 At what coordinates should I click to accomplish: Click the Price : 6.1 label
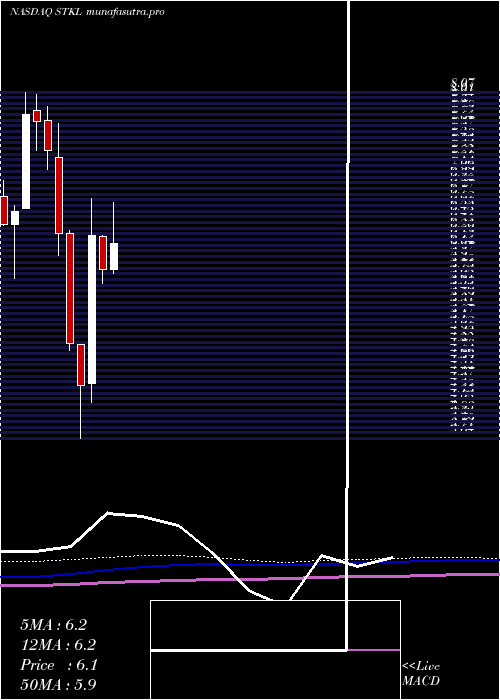(58, 665)
